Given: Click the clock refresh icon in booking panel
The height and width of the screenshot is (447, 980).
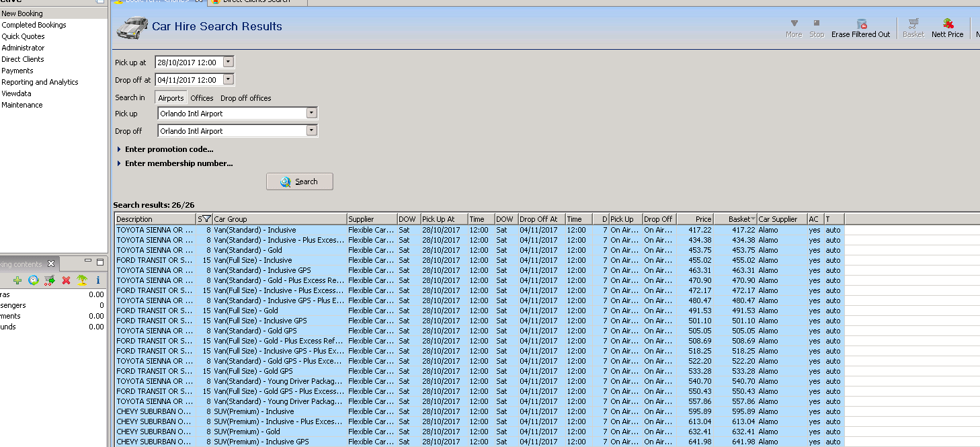Looking at the screenshot, I should coord(33,280).
